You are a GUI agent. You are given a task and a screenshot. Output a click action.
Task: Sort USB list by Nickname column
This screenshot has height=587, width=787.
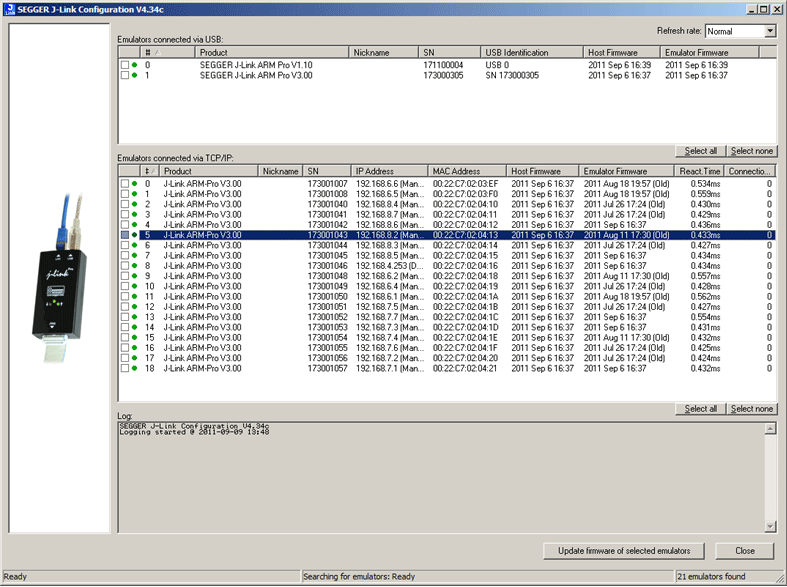[x=383, y=52]
